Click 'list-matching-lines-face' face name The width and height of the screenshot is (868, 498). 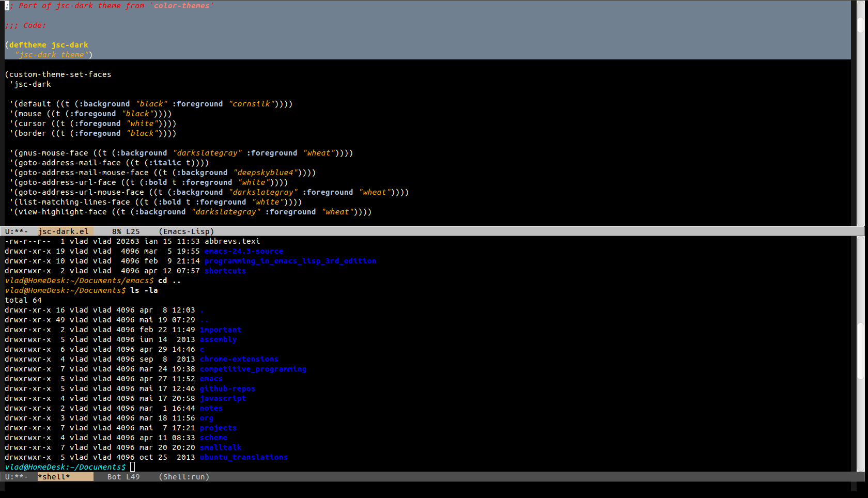click(74, 202)
